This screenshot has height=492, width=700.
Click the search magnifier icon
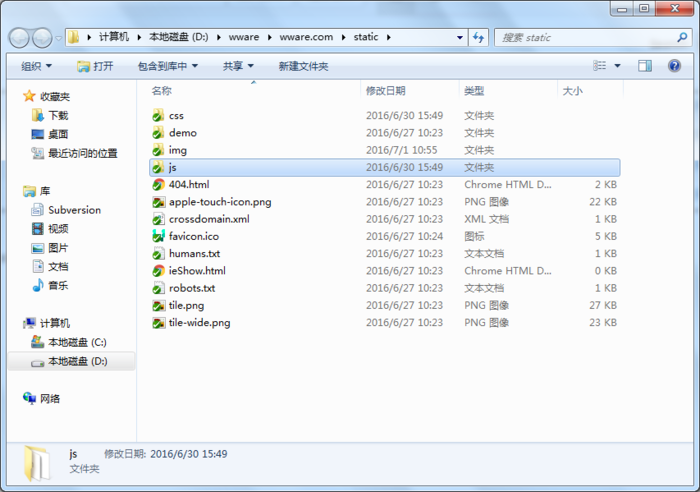[x=682, y=38]
